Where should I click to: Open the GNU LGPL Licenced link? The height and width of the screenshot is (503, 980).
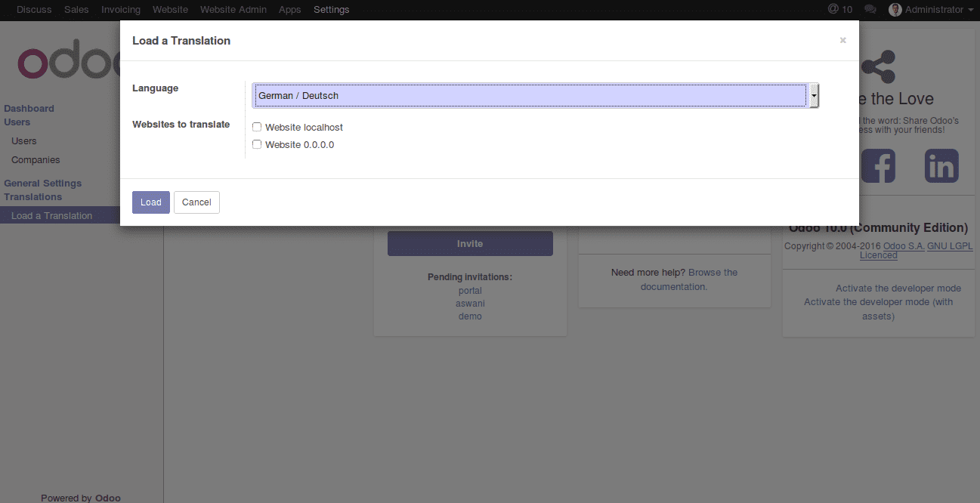tap(917, 251)
